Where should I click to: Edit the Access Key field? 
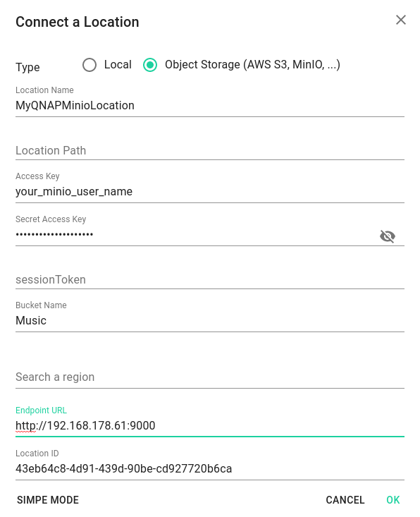[210, 192]
